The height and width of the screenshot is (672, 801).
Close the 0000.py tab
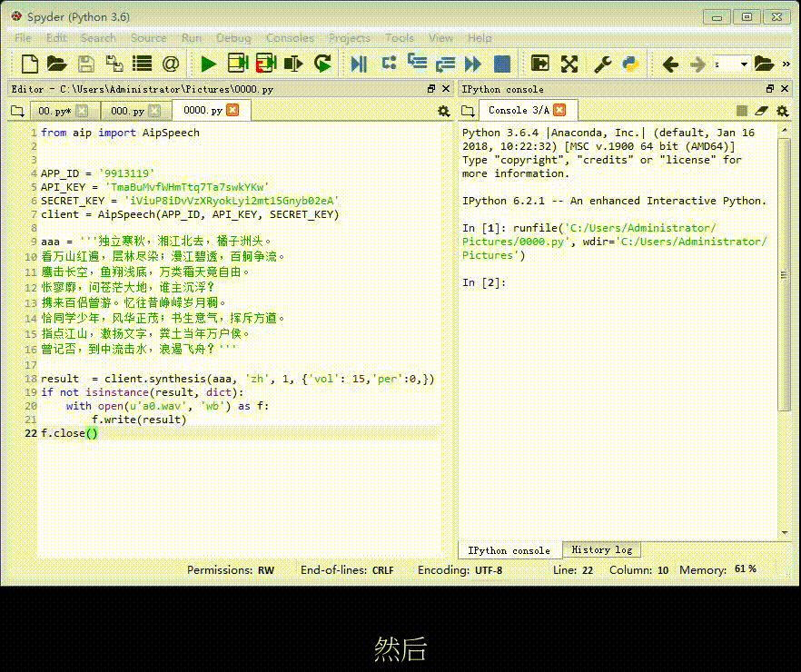pos(232,110)
